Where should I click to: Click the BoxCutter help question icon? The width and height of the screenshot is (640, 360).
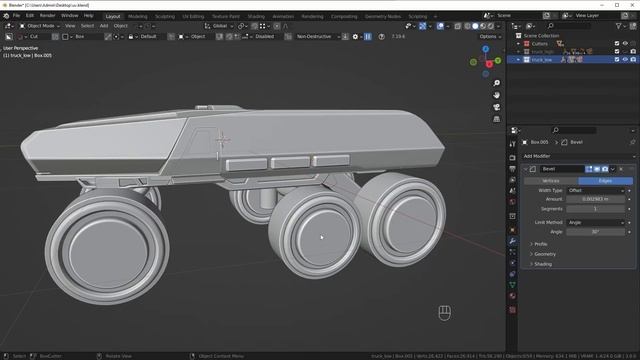click(x=381, y=37)
